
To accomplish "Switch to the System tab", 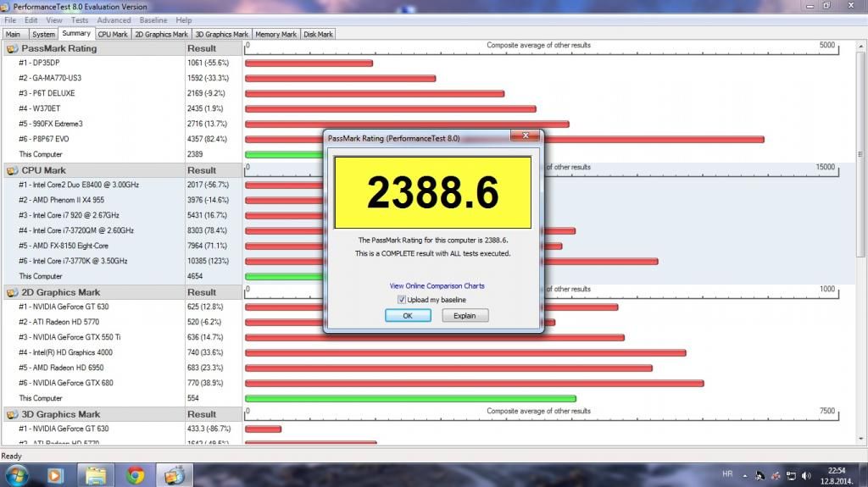I will [43, 35].
